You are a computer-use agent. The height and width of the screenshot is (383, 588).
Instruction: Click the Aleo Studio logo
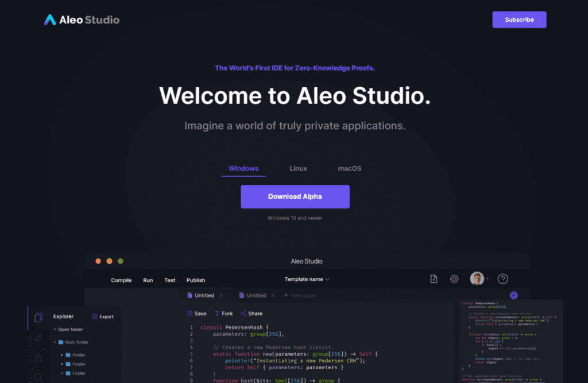[82, 20]
